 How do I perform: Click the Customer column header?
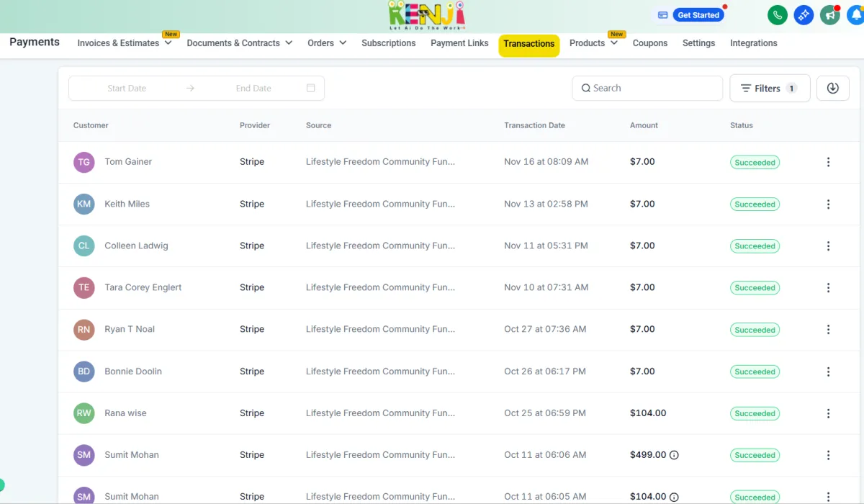pos(91,125)
